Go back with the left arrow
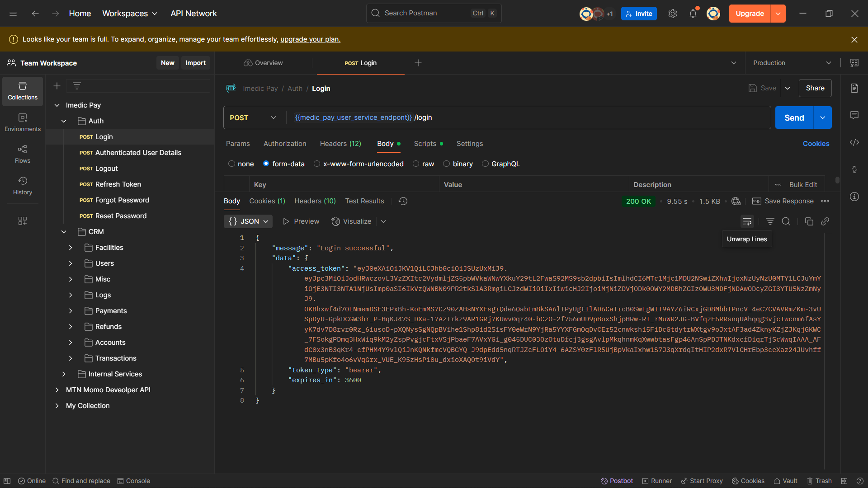The width and height of the screenshot is (868, 488). click(x=35, y=14)
